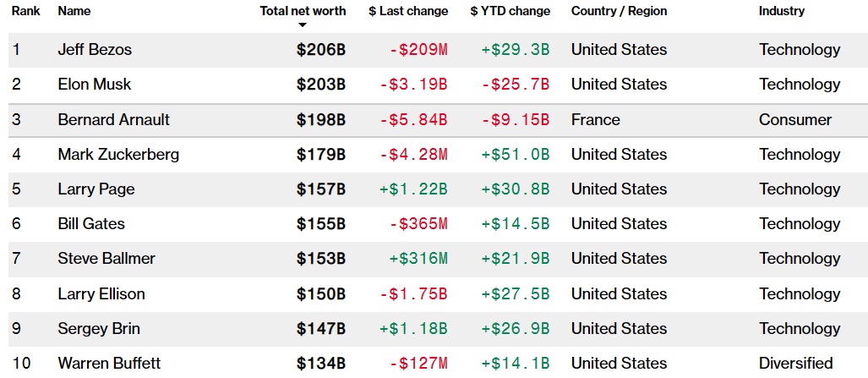Click the $ Last change header

click(408, 11)
